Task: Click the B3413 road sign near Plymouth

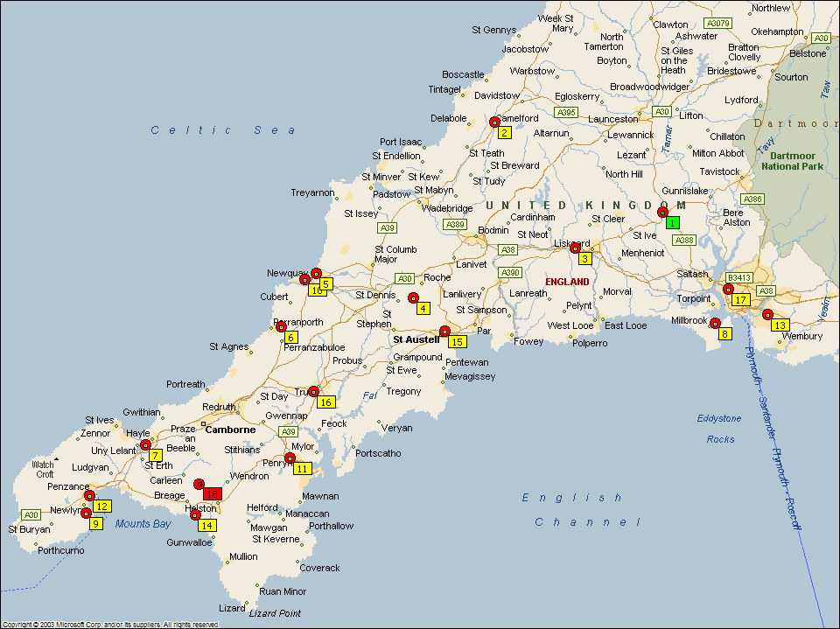Action: pos(739,277)
